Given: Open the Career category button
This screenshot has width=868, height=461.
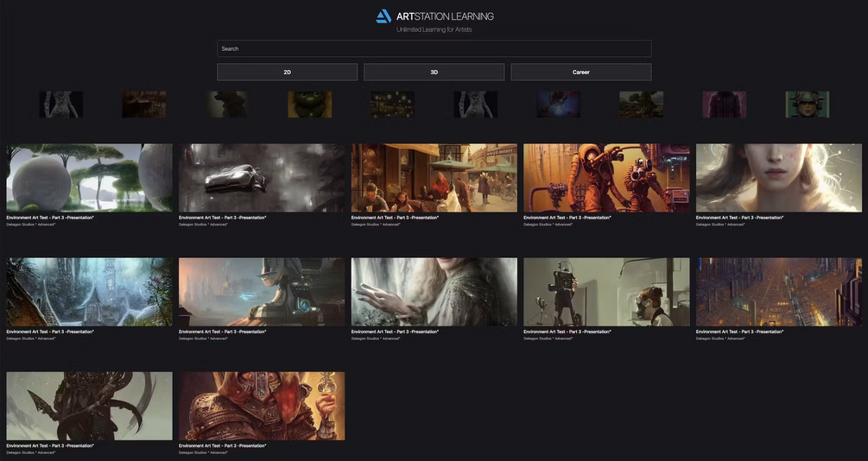Looking at the screenshot, I should click(580, 72).
